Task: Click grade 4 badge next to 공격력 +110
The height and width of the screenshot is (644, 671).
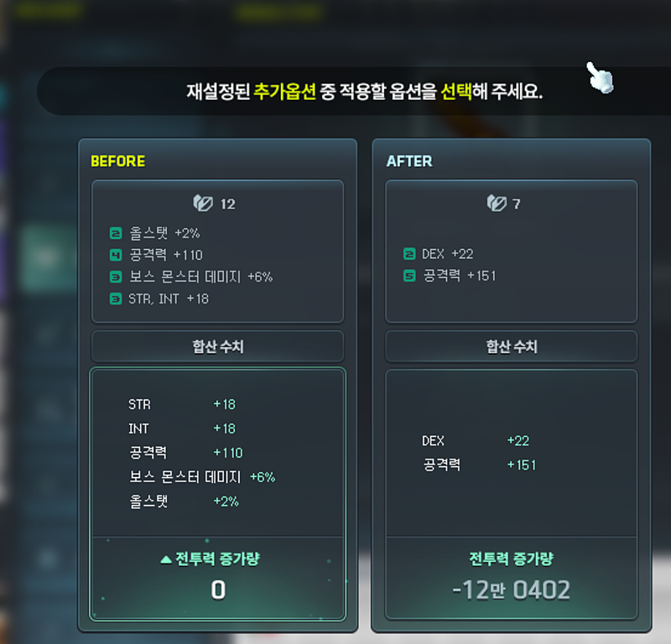Action: 116,255
